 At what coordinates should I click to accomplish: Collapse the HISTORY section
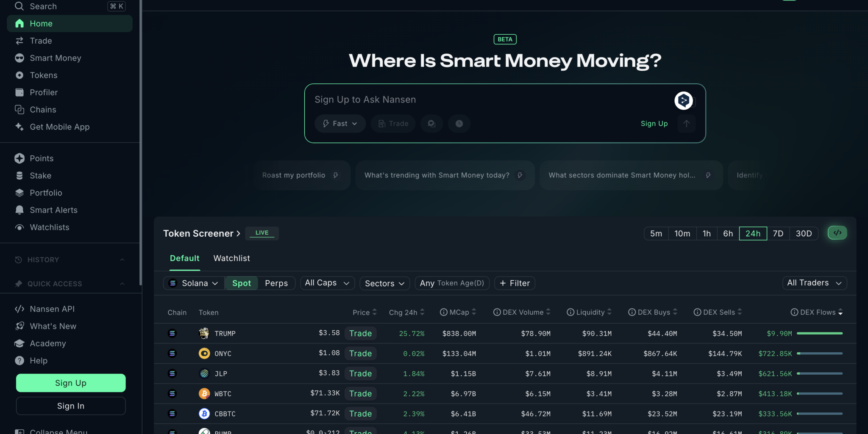(x=122, y=260)
